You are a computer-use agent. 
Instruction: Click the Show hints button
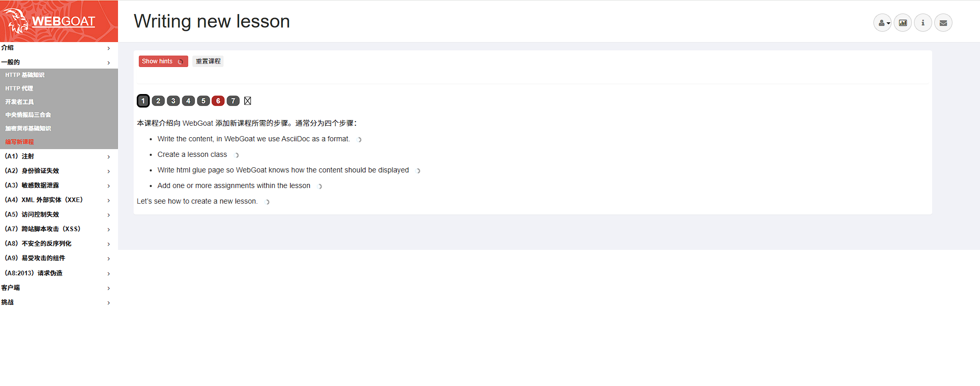pyautogui.click(x=163, y=61)
